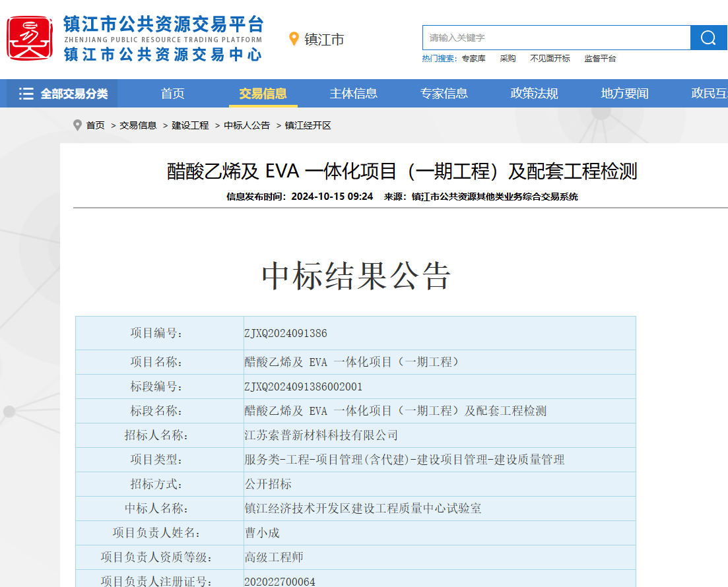Image resolution: width=728 pixels, height=587 pixels.
Task: Click the blue search magnifier button
Action: (708, 38)
